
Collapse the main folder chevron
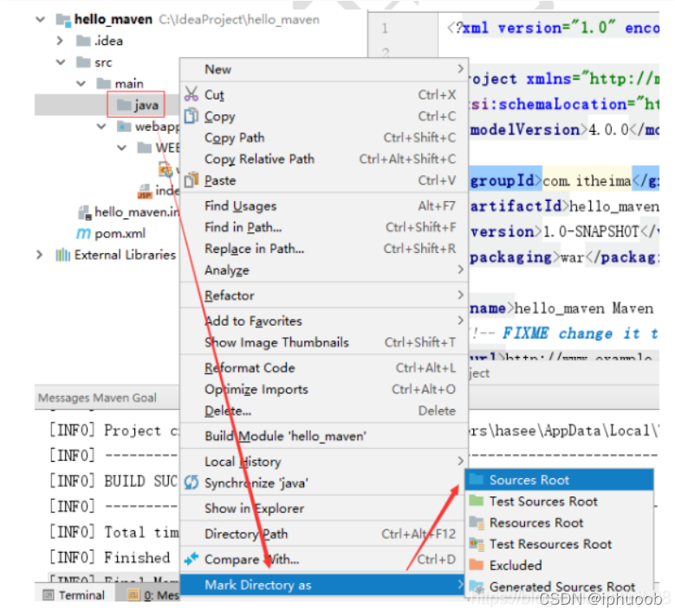pyautogui.click(x=81, y=83)
